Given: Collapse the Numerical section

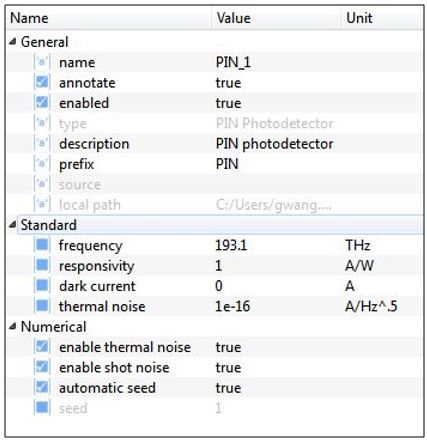Looking at the screenshot, I should click(x=13, y=327).
